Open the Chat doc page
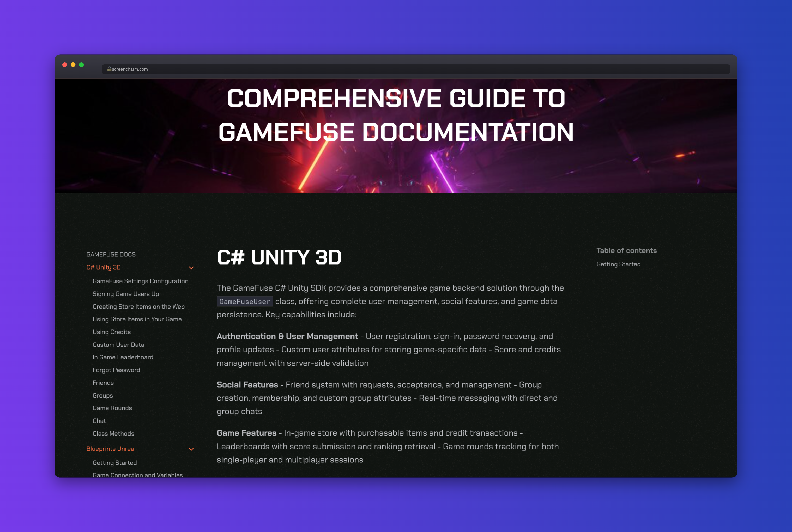792x532 pixels. pyautogui.click(x=99, y=421)
